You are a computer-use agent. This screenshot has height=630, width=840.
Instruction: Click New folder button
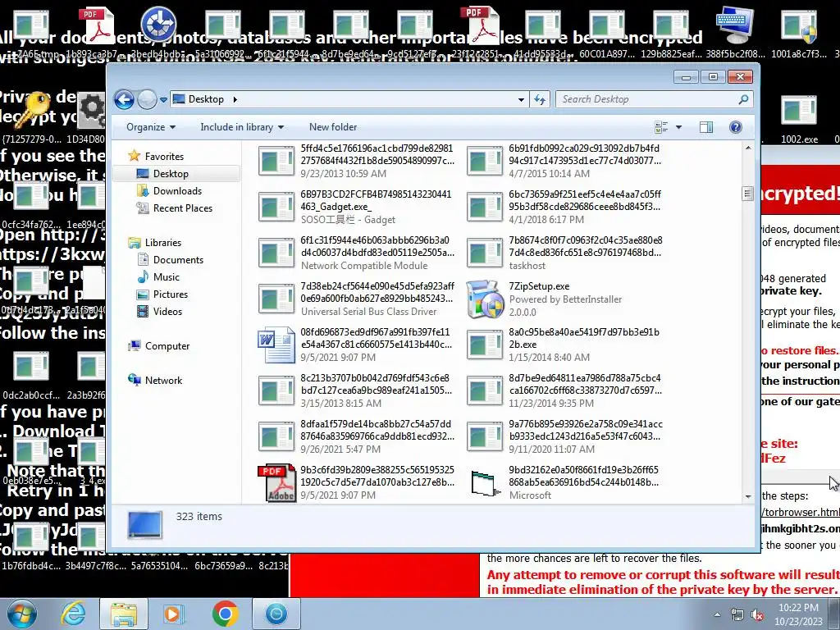(333, 127)
